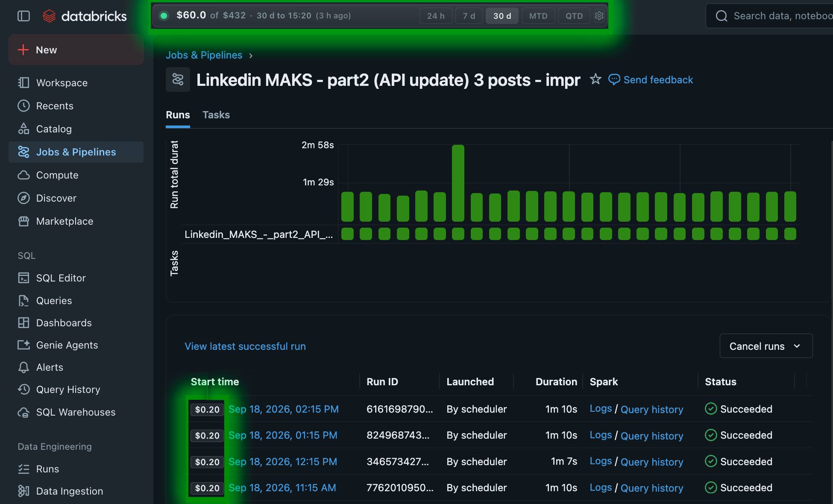The image size is (833, 504).
Task: Switch to the Tasks tab
Action: click(x=216, y=115)
